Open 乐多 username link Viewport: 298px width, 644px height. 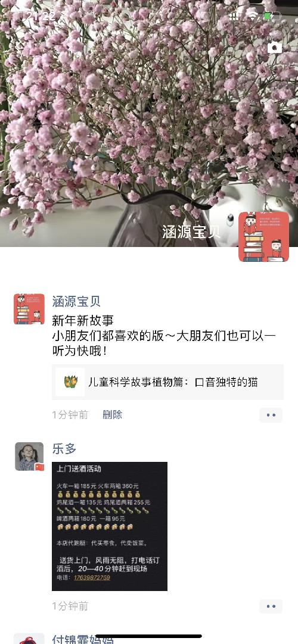(x=64, y=449)
